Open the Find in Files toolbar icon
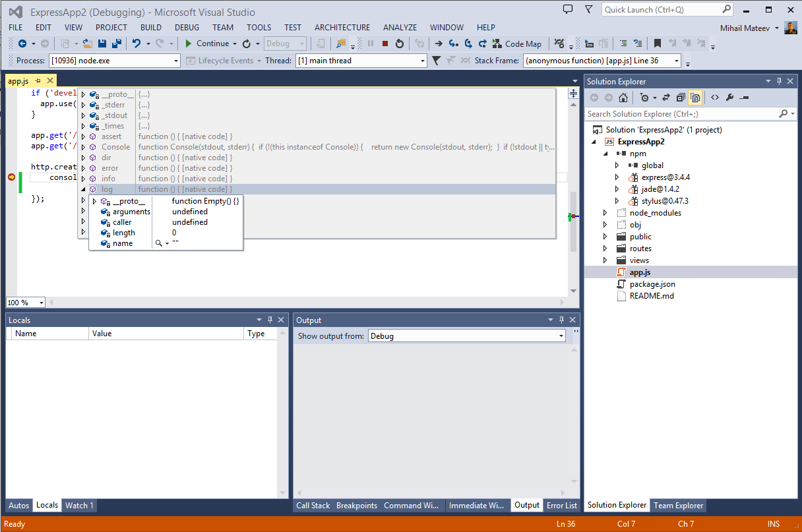 (341, 44)
